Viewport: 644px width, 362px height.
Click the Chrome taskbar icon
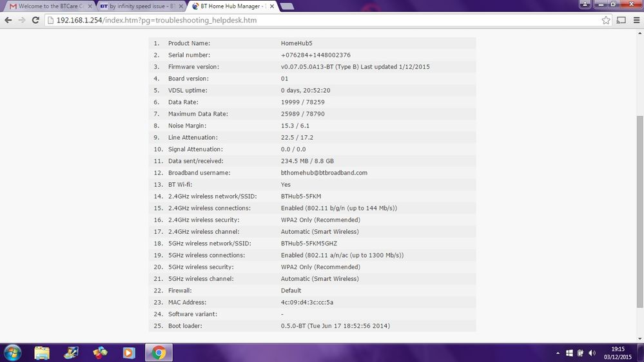click(x=159, y=352)
